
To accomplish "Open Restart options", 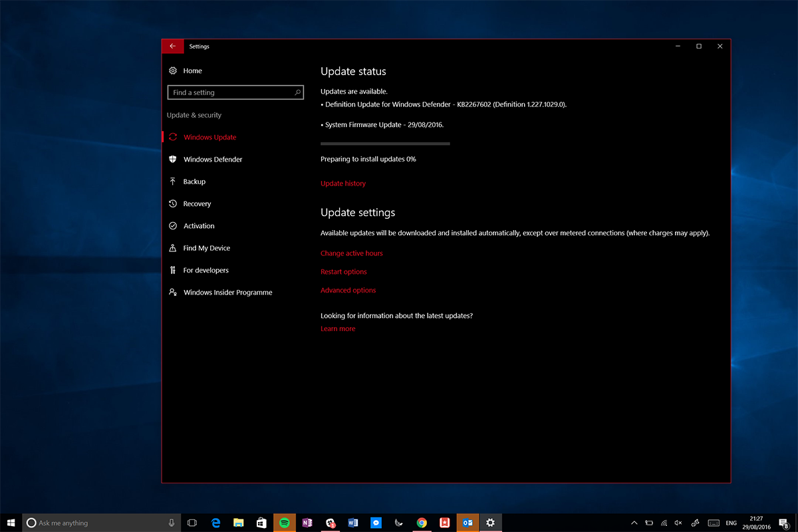I will point(344,272).
